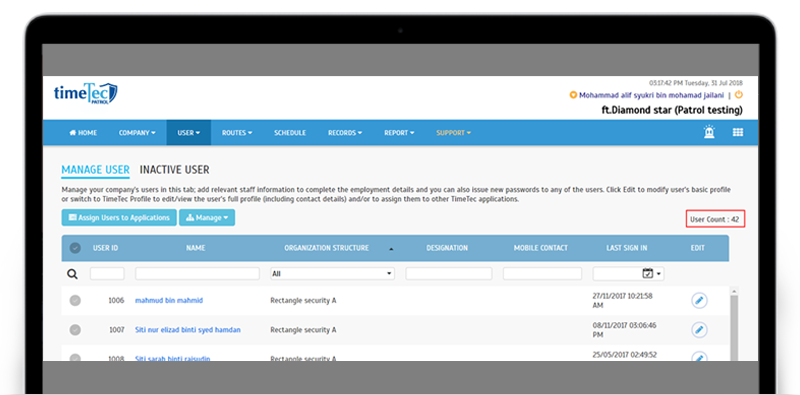Select checkbox for user 1006
The image size is (800, 395).
(x=75, y=301)
